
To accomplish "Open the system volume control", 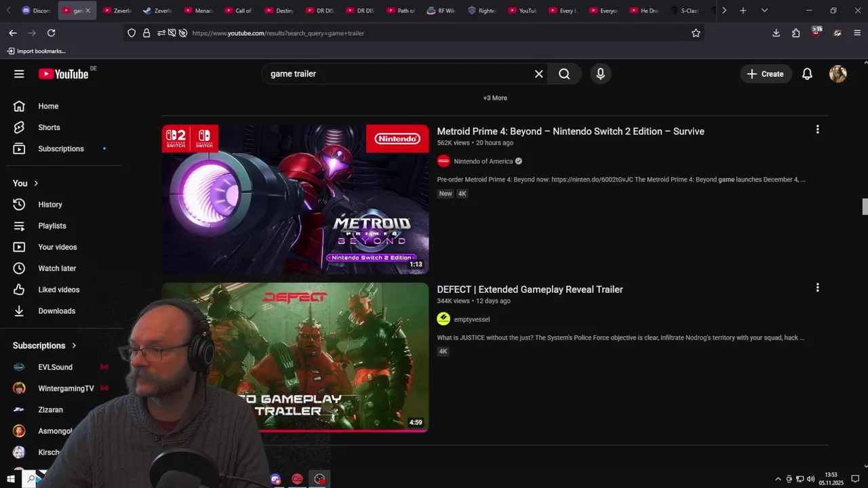I will click(810, 479).
